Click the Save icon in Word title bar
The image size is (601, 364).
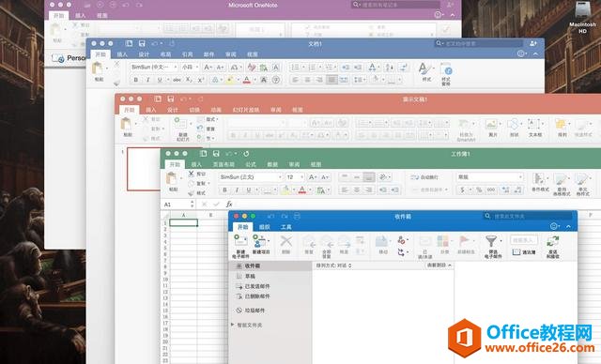tap(142, 44)
